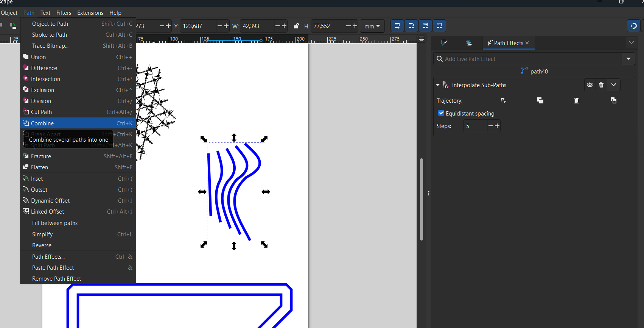Decrease Steps value
Image resolution: width=644 pixels, height=328 pixels.
490,126
